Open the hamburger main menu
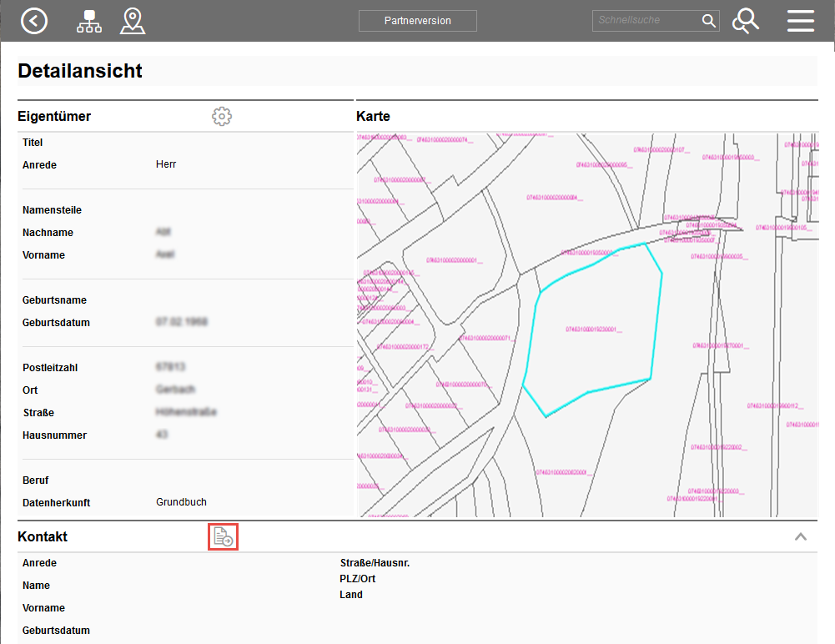Screen dimensions: 835x644 point(800,21)
